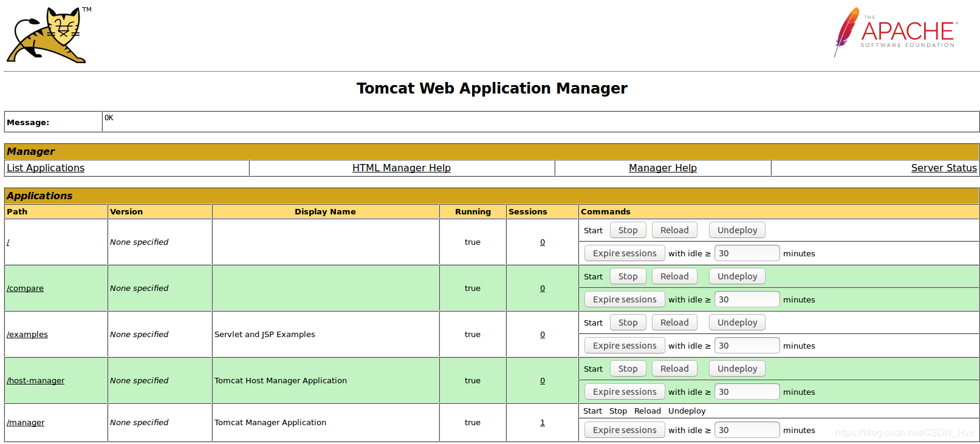Open the List Applications link
This screenshot has height=444, width=980.
(46, 168)
